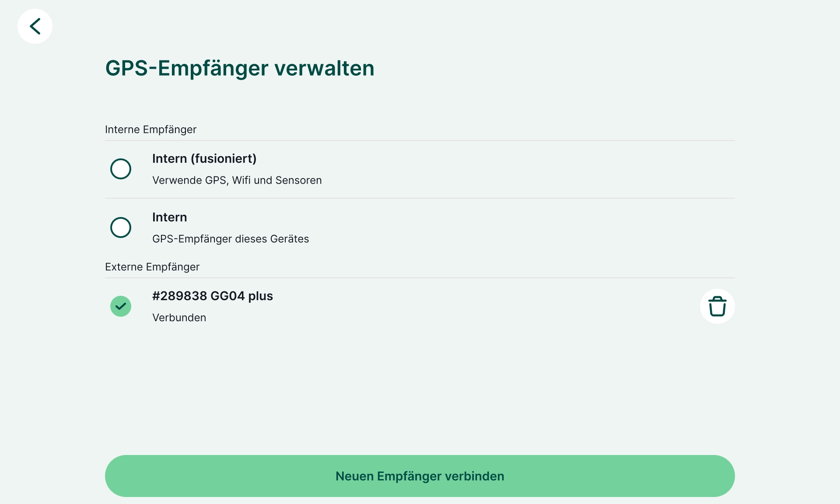This screenshot has width=840, height=504.
Task: Click the 'Interne Empfänger' section header
Action: (150, 129)
